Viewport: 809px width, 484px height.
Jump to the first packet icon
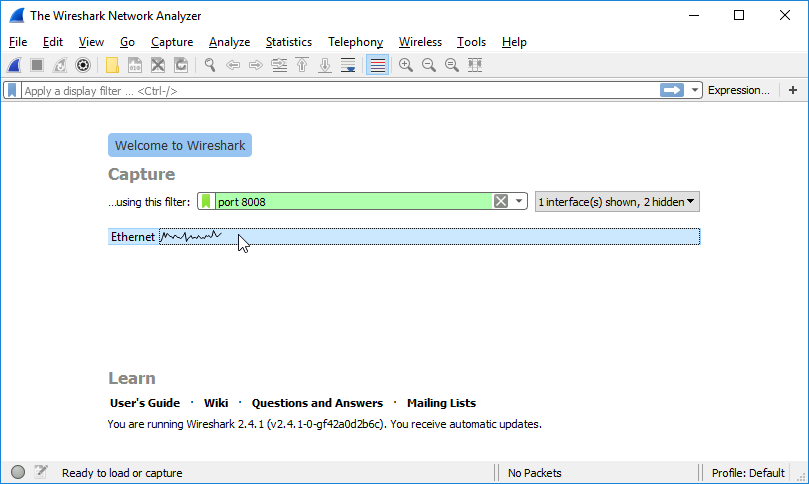[302, 65]
